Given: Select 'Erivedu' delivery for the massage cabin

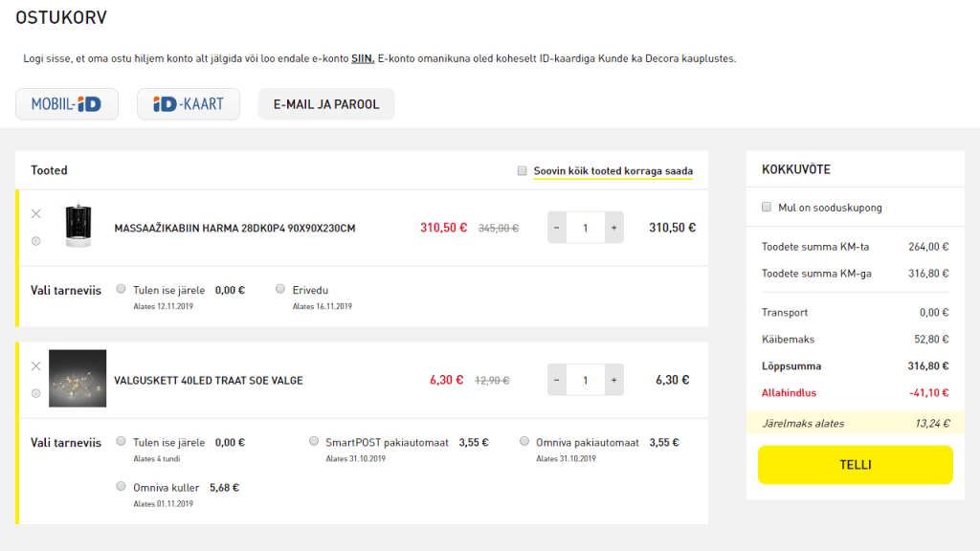Looking at the screenshot, I should coord(279,288).
